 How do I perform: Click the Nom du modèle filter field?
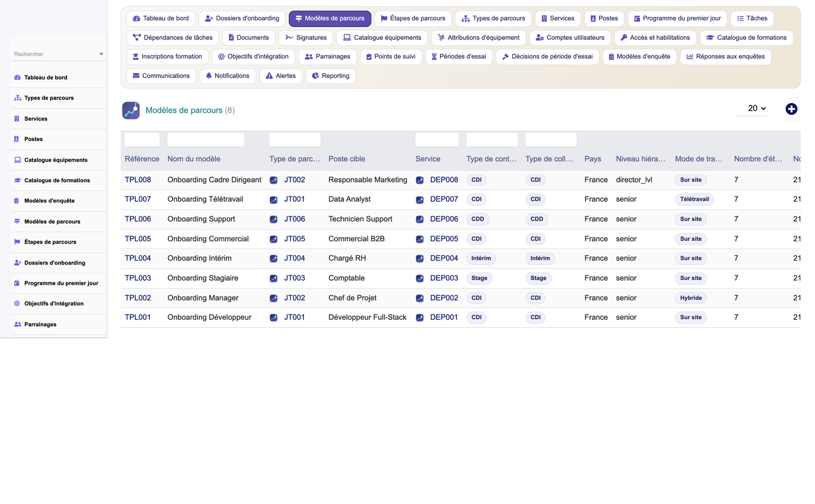206,140
